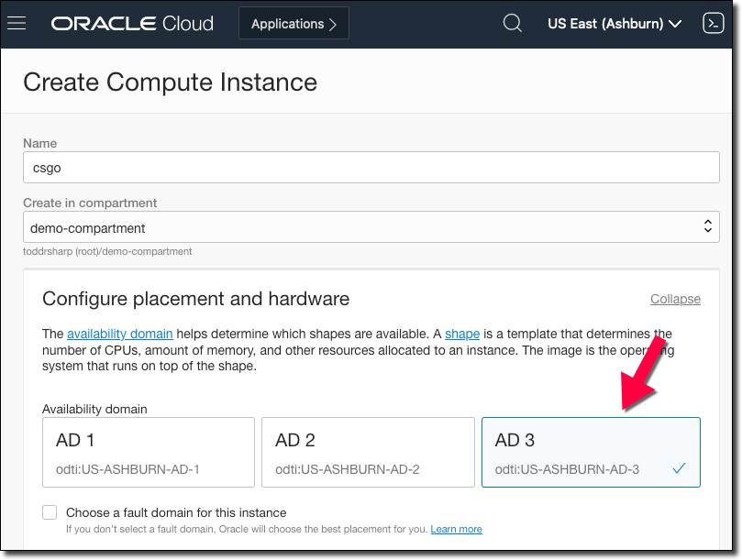Open the Applications menu
This screenshot has width=742, height=560.
point(293,24)
